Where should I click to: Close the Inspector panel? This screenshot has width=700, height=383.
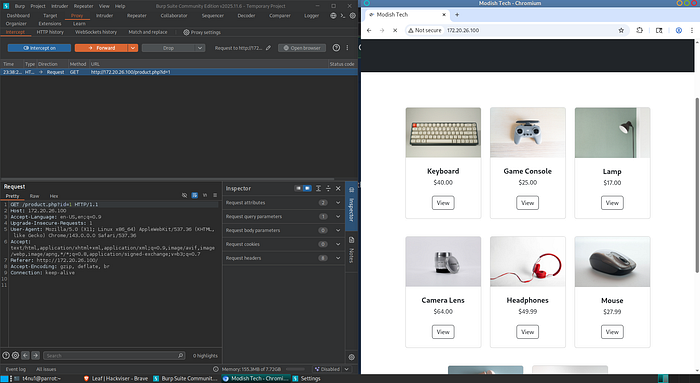point(338,188)
